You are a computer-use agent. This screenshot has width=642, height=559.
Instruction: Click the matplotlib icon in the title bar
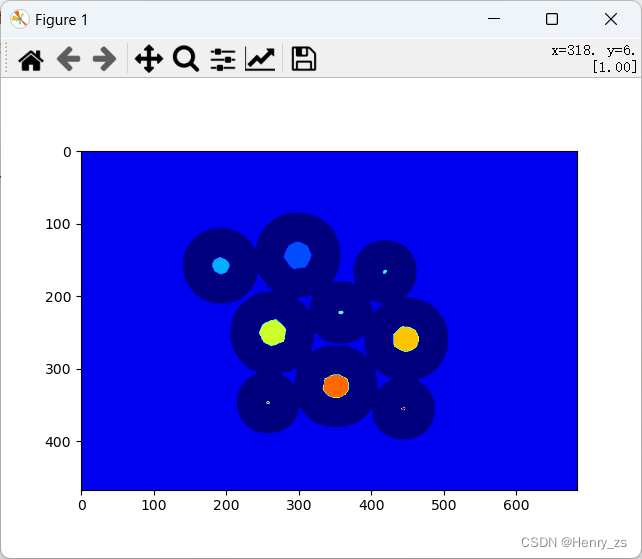click(x=19, y=19)
